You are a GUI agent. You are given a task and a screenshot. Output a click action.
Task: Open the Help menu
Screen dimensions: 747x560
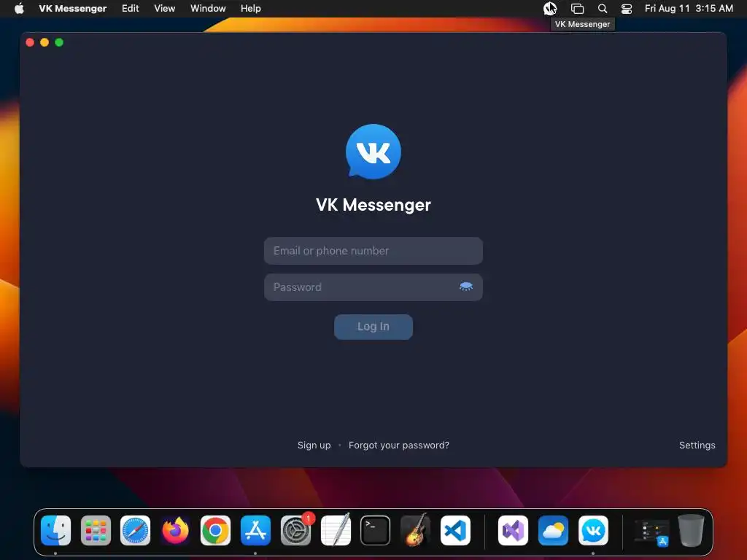pyautogui.click(x=251, y=9)
